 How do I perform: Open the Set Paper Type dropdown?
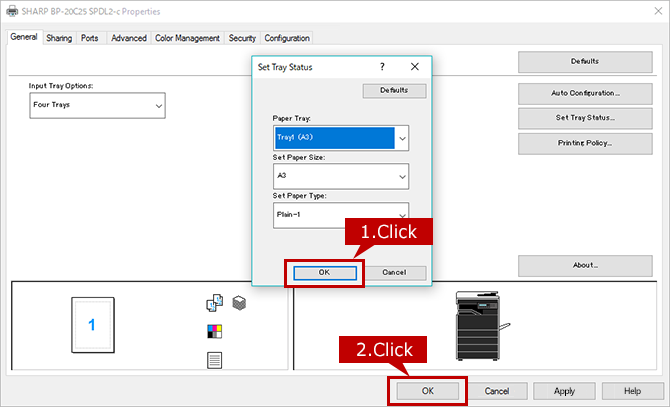point(341,215)
